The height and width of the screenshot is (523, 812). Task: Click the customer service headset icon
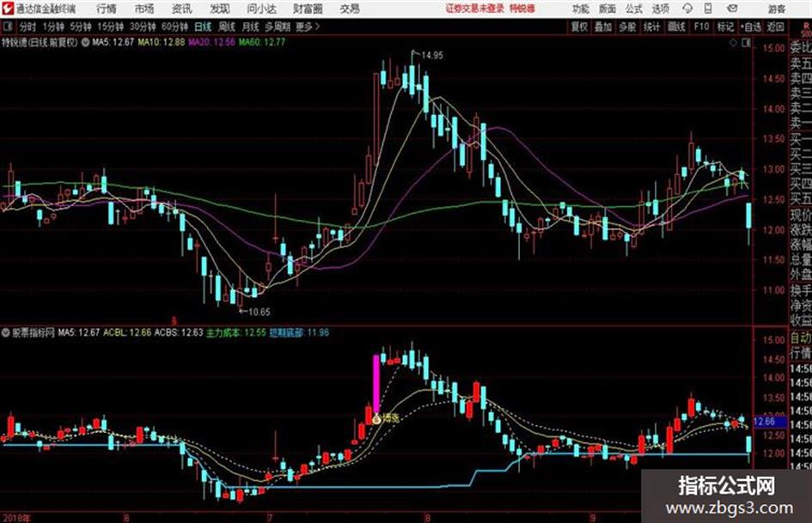coord(687,9)
